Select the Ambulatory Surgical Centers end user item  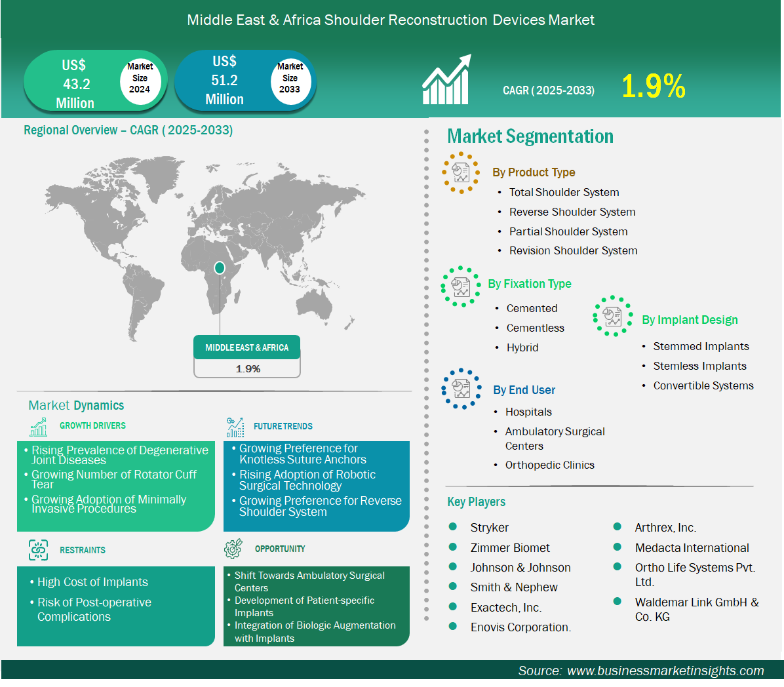click(x=555, y=439)
